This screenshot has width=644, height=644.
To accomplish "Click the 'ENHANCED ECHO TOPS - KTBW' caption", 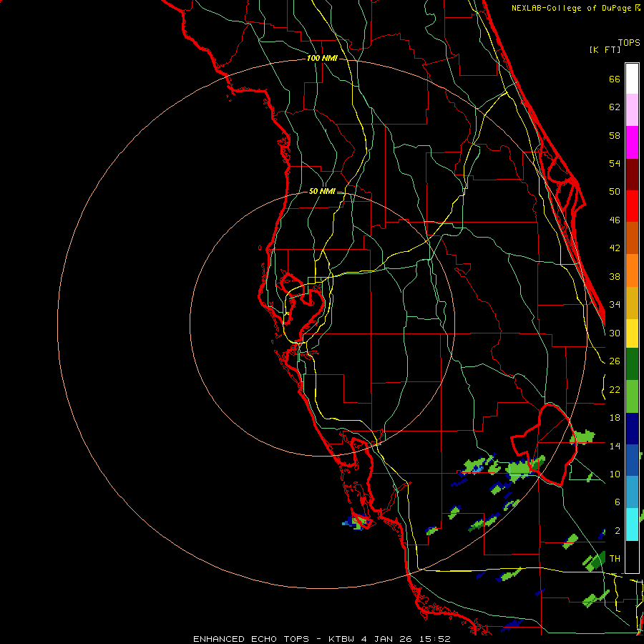I will (x=273, y=639).
